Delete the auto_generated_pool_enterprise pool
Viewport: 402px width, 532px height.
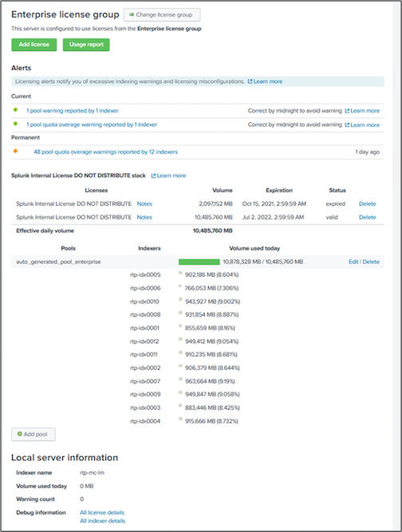coord(371,262)
